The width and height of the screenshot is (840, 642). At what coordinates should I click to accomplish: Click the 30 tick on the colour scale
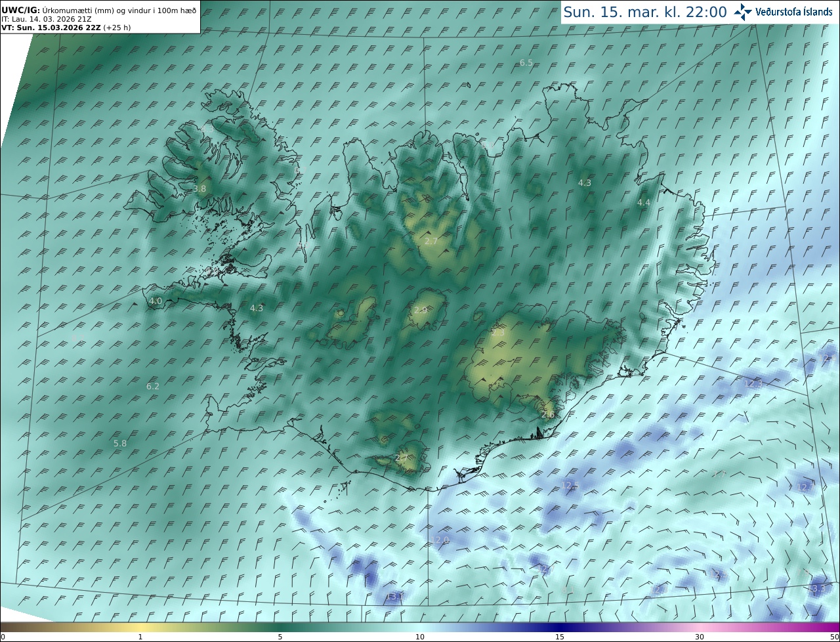click(700, 637)
